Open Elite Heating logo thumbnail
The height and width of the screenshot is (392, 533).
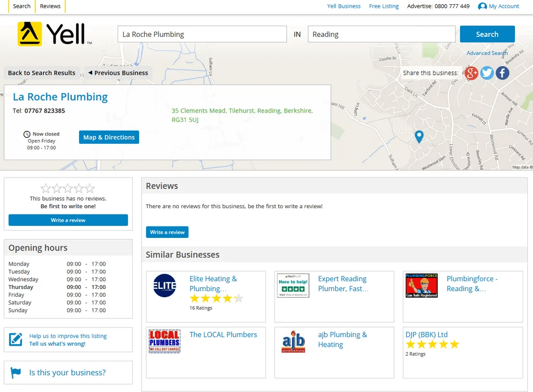(165, 285)
